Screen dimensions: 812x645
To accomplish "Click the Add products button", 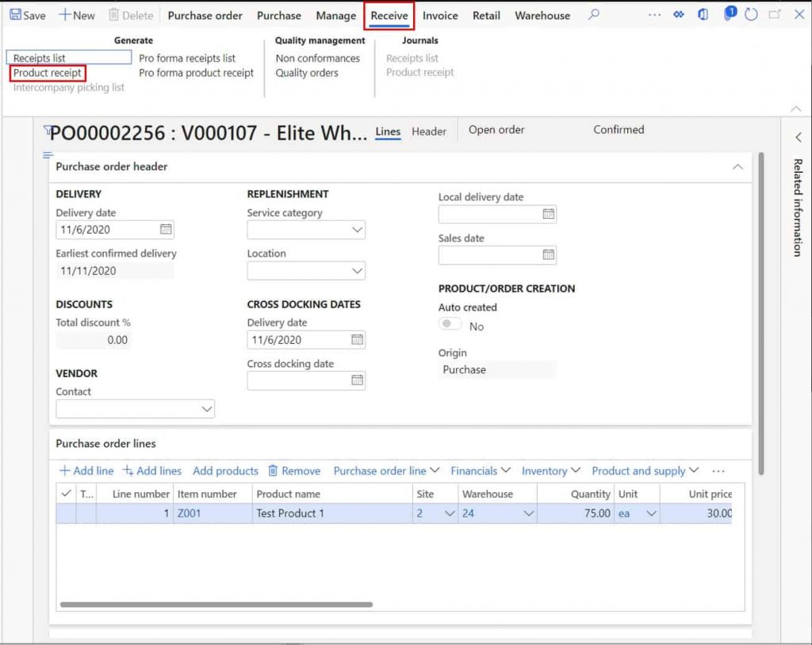I will (225, 470).
